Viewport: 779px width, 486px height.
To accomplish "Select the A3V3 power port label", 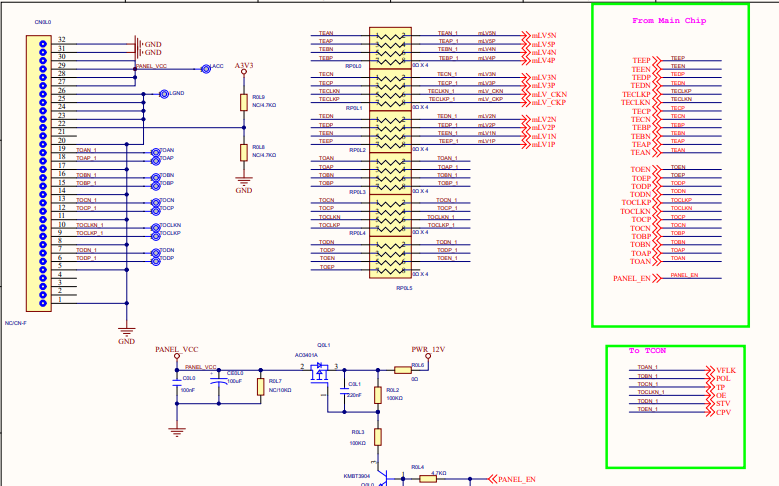I will pyautogui.click(x=244, y=66).
